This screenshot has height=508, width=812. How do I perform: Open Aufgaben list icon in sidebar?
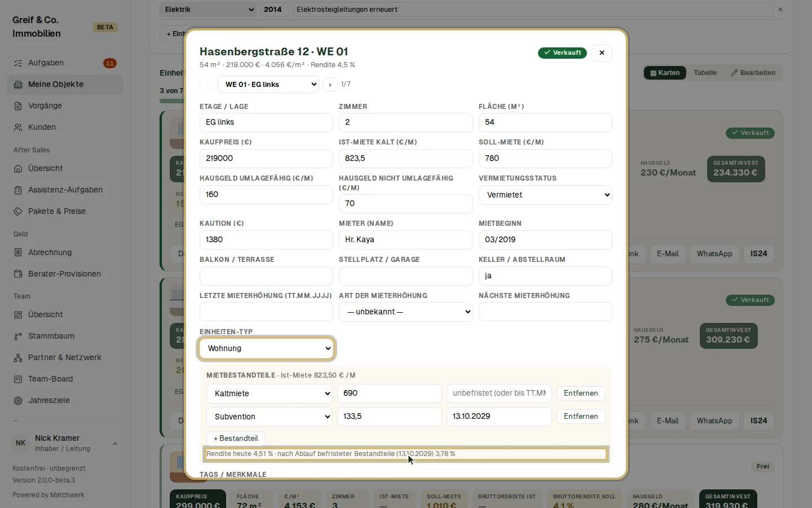click(18, 63)
